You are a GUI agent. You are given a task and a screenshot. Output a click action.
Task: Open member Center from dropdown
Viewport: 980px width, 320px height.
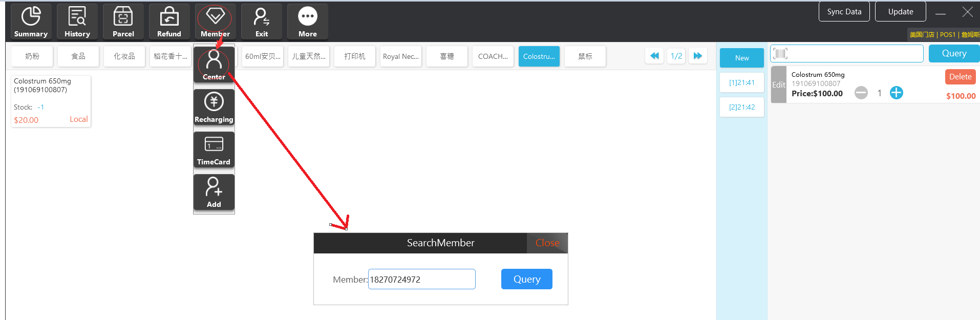click(x=214, y=65)
